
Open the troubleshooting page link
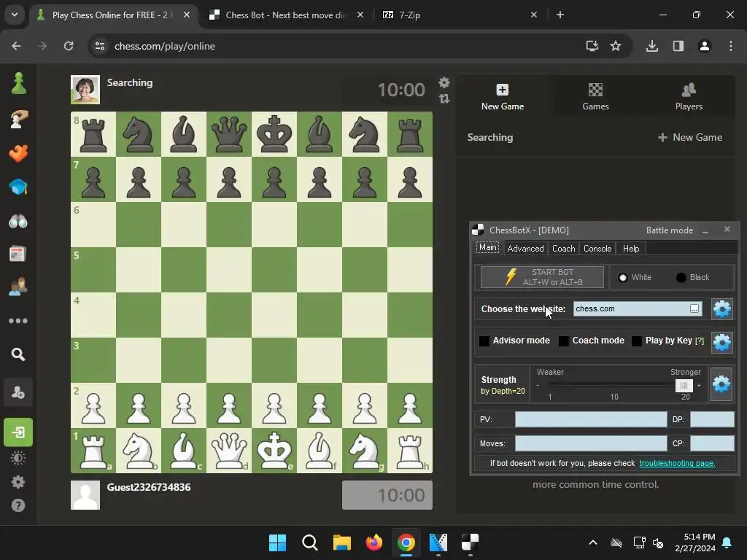coord(677,463)
